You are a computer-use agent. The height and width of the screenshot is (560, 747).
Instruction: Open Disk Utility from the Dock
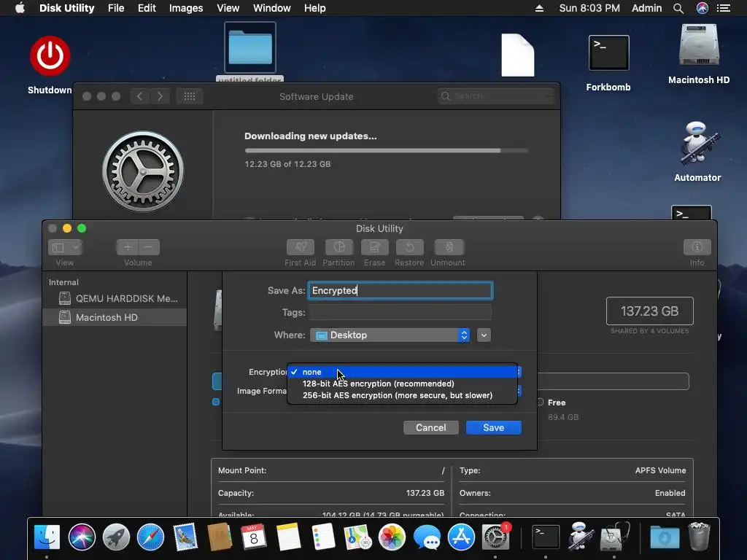(614, 537)
